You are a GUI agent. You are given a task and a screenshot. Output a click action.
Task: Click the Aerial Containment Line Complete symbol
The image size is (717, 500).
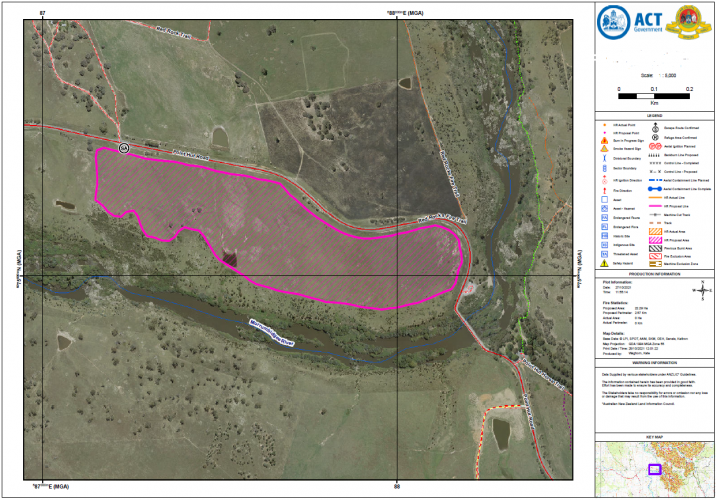(x=655, y=188)
